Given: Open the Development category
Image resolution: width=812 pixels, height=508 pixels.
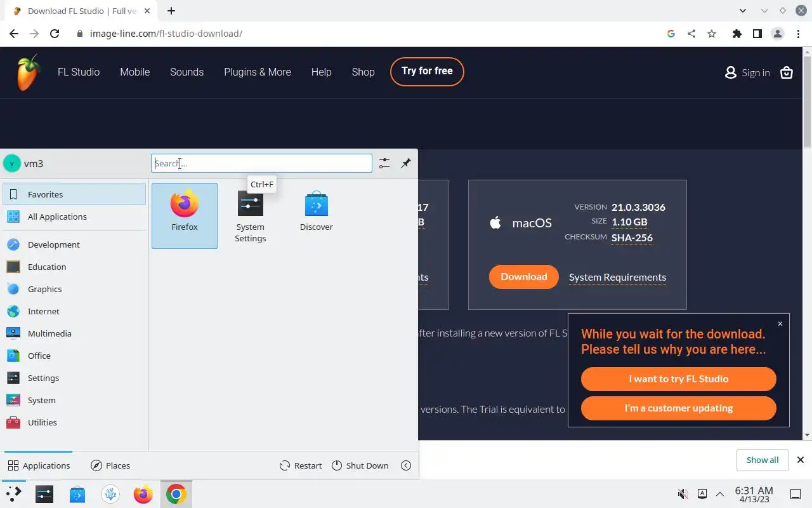Looking at the screenshot, I should pos(75,244).
